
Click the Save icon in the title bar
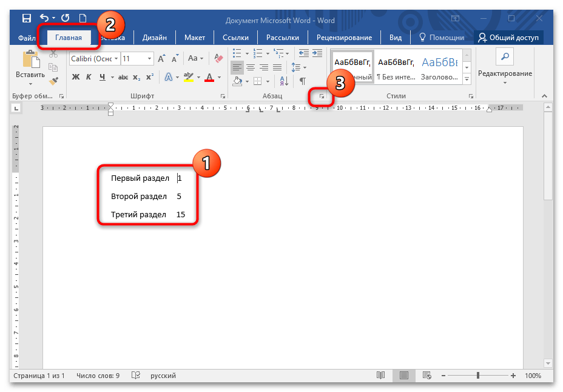[x=26, y=19]
